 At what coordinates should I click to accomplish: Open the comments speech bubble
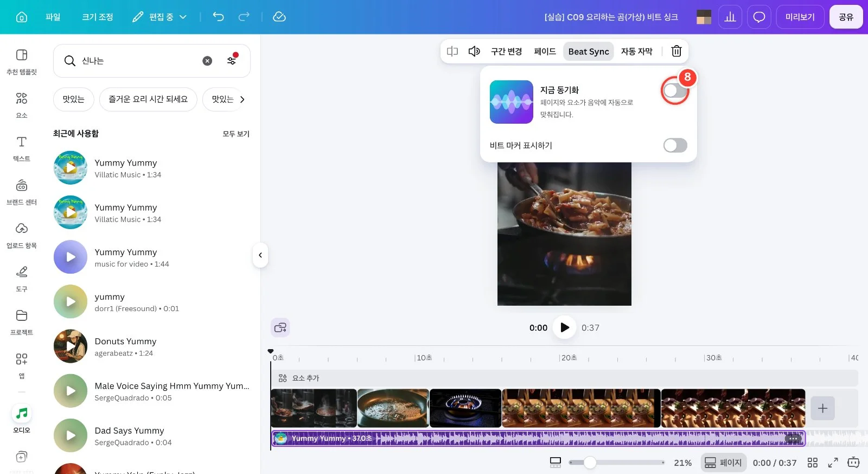coord(759,17)
